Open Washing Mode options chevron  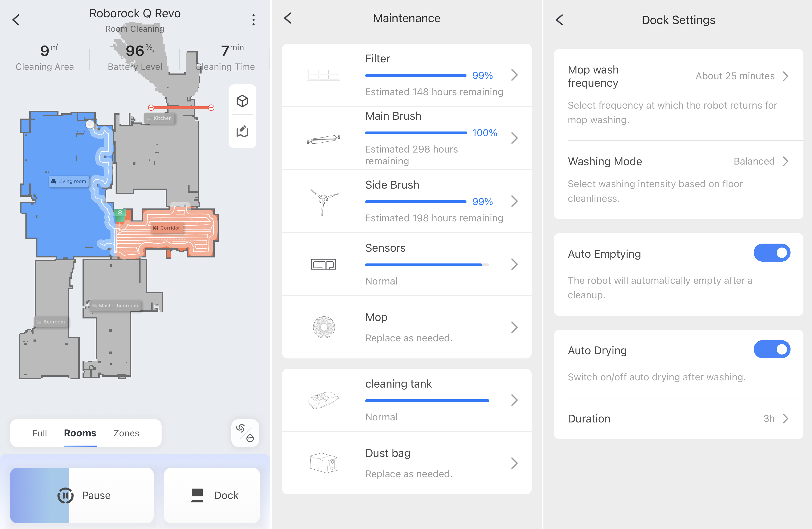point(786,161)
